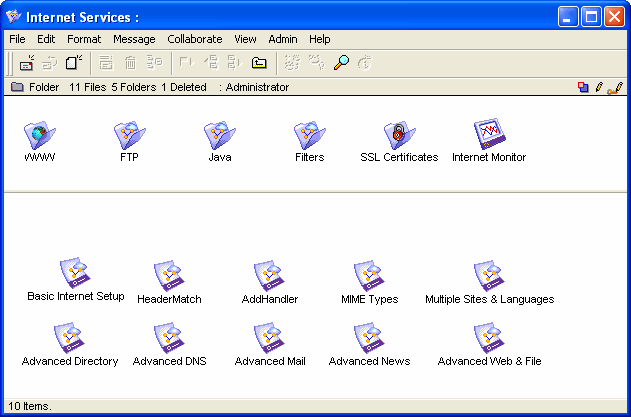This screenshot has width=631, height=417.
Task: Open the Edit menu
Action: point(46,39)
